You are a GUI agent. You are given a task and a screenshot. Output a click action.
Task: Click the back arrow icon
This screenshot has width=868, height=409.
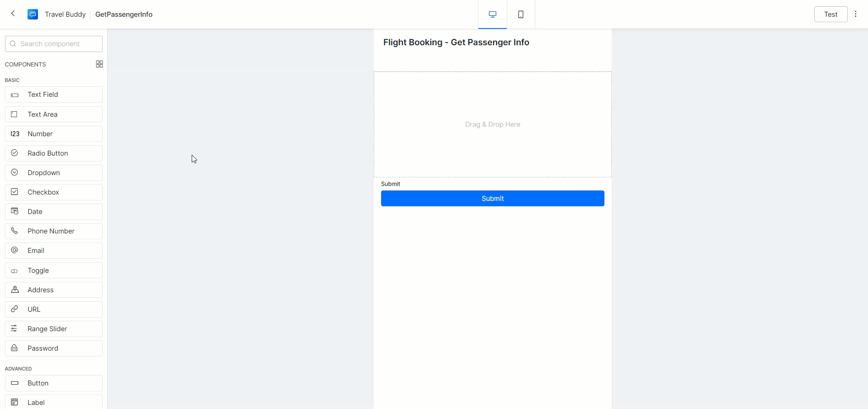13,14
